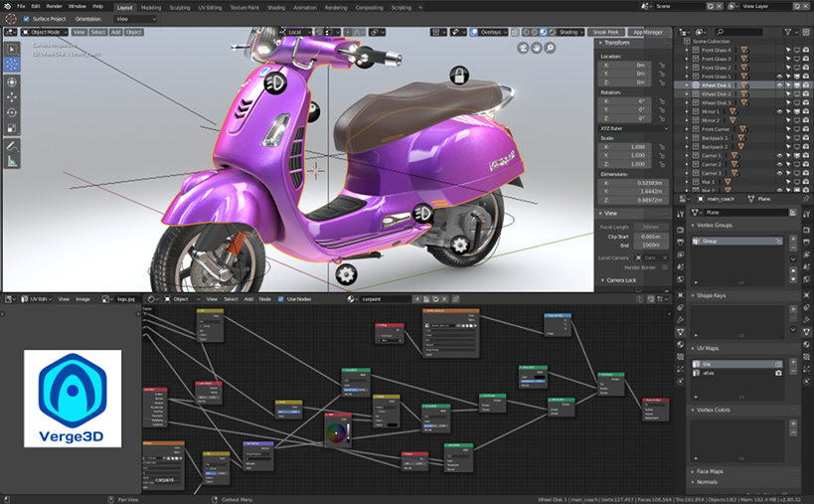Select wireframe viewport shading mode
The height and width of the screenshot is (504, 814).
[x=526, y=32]
